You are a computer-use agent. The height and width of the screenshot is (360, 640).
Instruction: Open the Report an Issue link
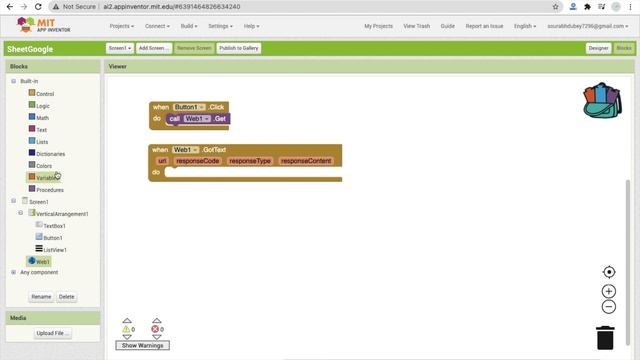click(x=484, y=26)
